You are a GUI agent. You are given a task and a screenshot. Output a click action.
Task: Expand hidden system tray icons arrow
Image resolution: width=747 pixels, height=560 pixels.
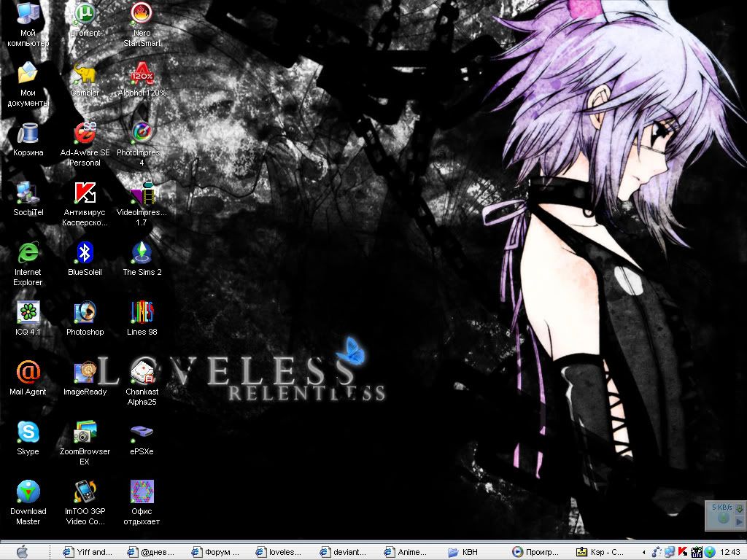(x=644, y=553)
